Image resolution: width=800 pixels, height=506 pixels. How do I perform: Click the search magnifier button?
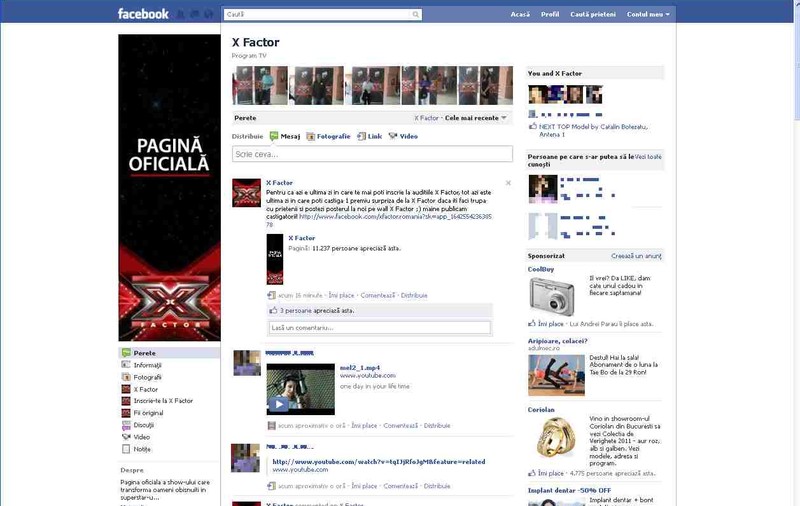[x=416, y=14]
